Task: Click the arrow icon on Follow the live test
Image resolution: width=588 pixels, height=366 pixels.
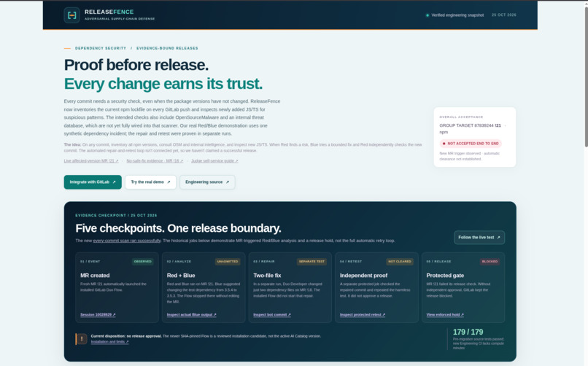Action: (x=498, y=238)
